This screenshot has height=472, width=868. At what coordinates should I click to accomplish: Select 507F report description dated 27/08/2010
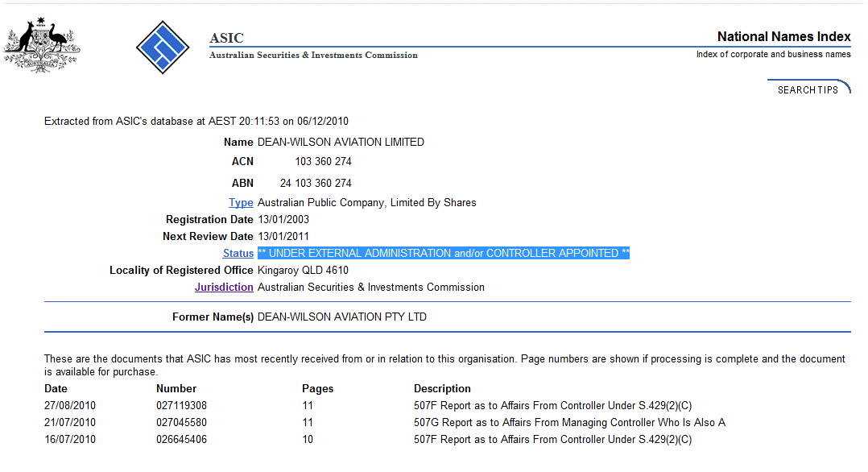coord(552,405)
